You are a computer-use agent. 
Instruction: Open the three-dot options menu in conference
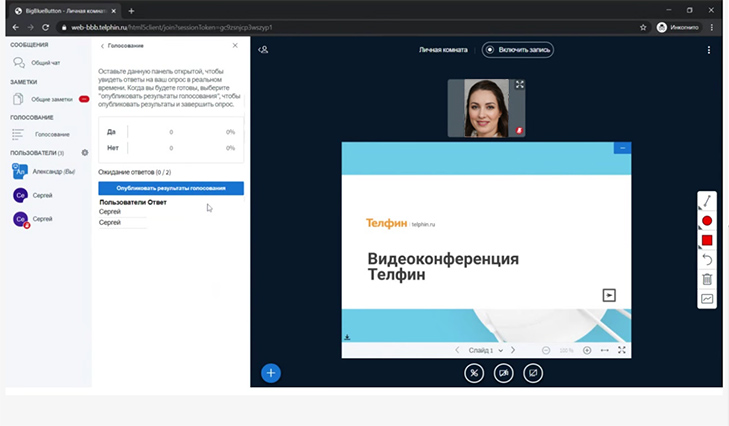[709, 50]
